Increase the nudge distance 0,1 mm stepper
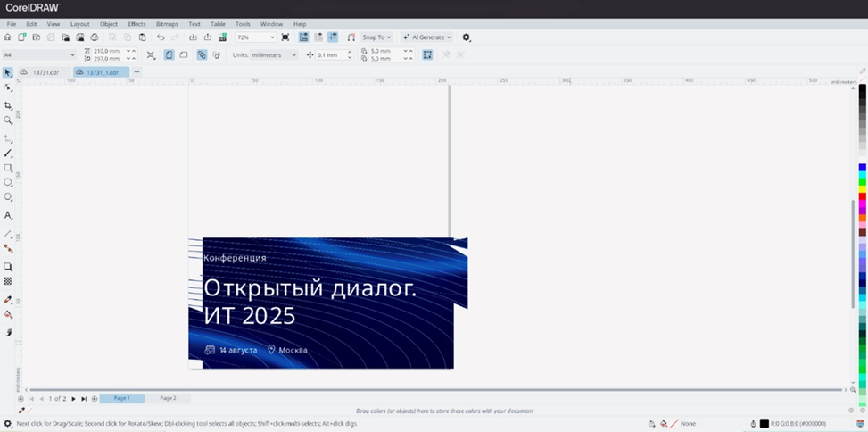The height and width of the screenshot is (432, 868). tap(350, 52)
